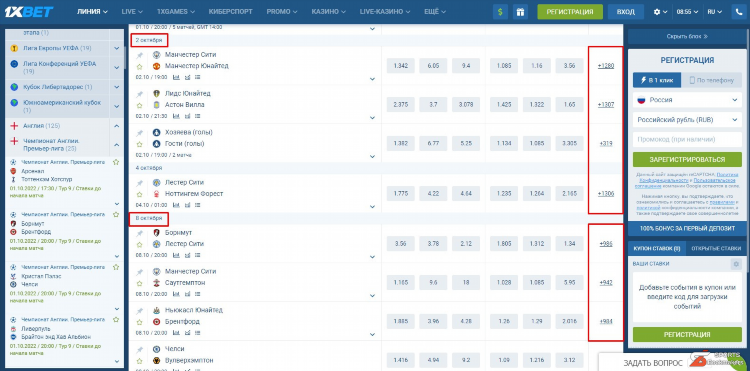Pin the Лестер Сити vs Ноттингем Форест match
This screenshot has height=371, width=750.
click(x=140, y=183)
